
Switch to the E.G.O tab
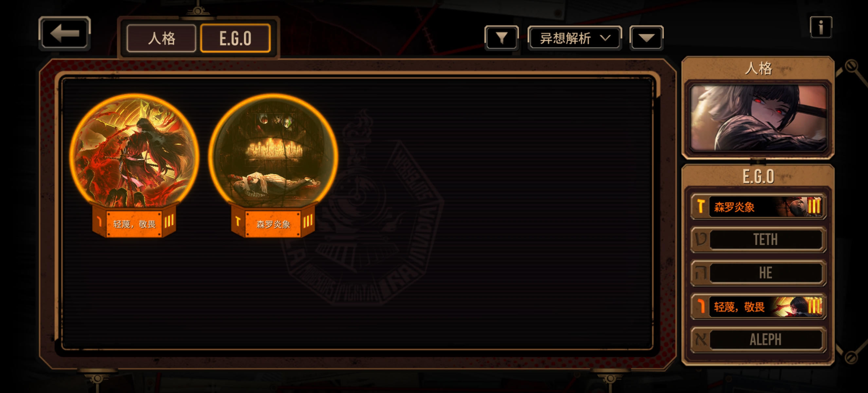[235, 38]
